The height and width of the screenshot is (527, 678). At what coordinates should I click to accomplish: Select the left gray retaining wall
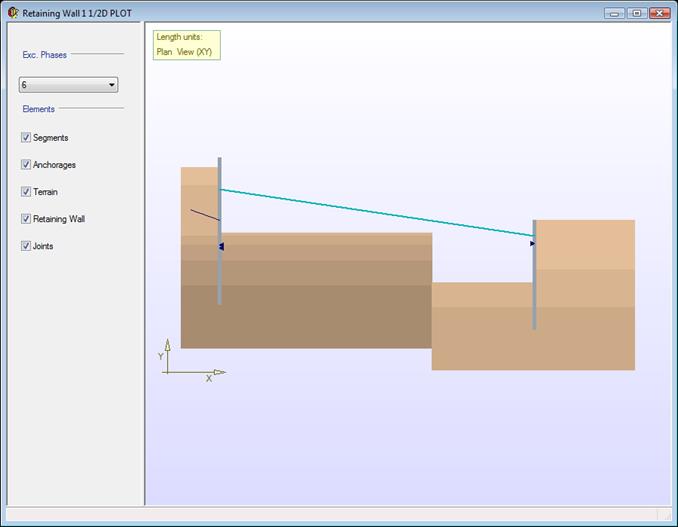[x=220, y=231]
